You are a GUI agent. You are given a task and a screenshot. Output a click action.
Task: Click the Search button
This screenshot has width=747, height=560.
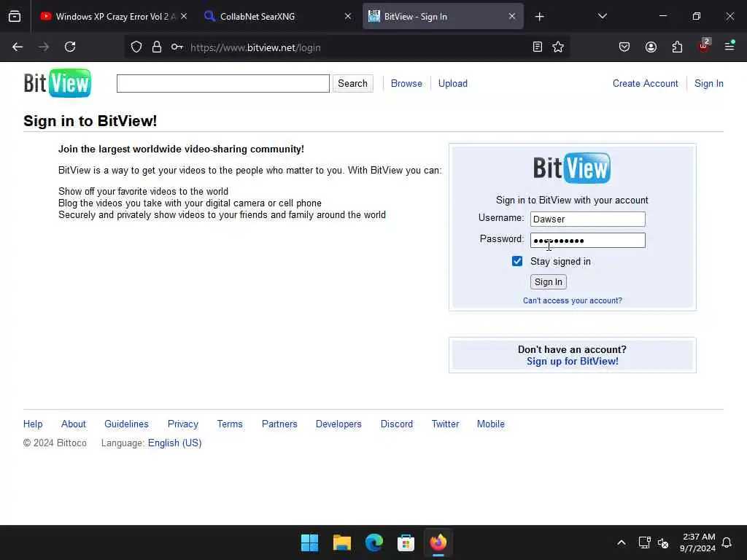352,83
